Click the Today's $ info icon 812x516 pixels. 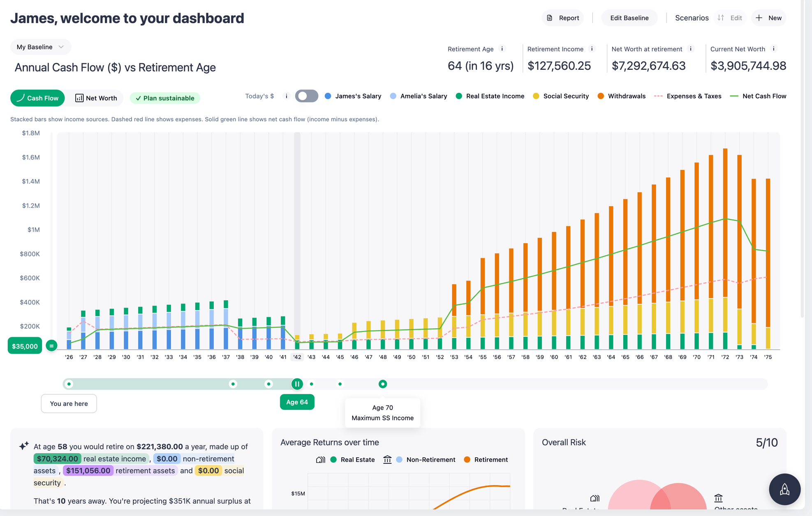click(287, 96)
